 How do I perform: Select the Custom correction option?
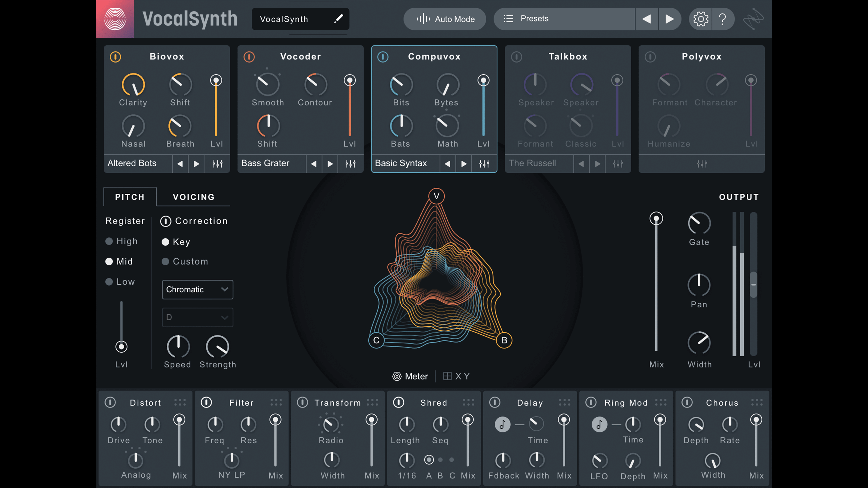tap(185, 261)
